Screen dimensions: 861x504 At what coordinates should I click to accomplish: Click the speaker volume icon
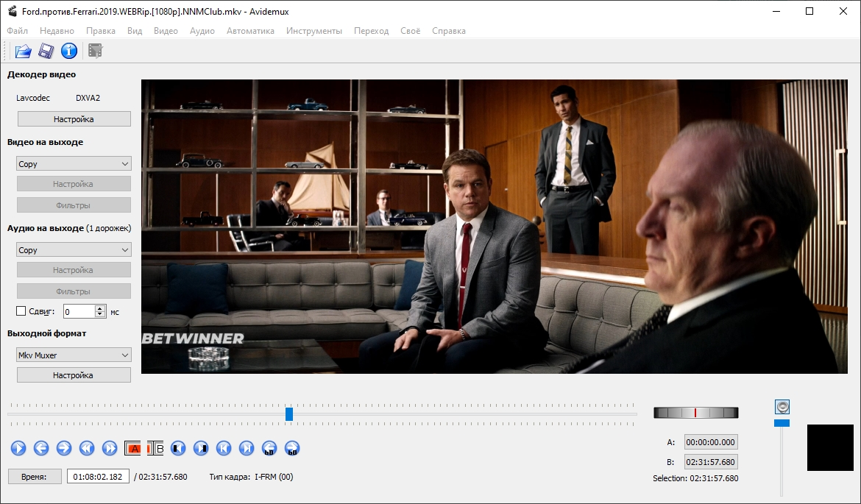click(782, 407)
